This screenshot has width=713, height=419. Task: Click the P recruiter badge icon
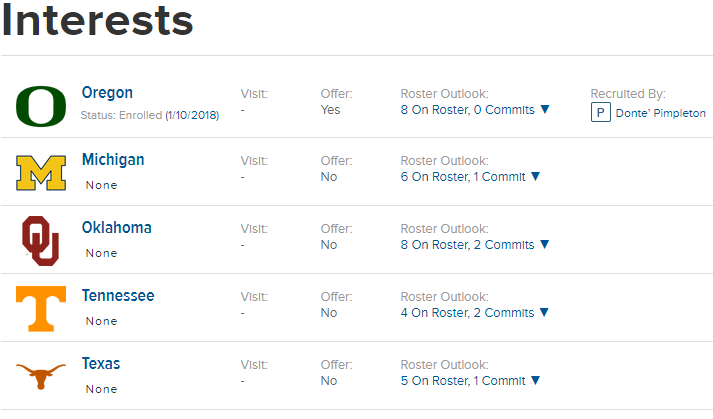coord(601,113)
